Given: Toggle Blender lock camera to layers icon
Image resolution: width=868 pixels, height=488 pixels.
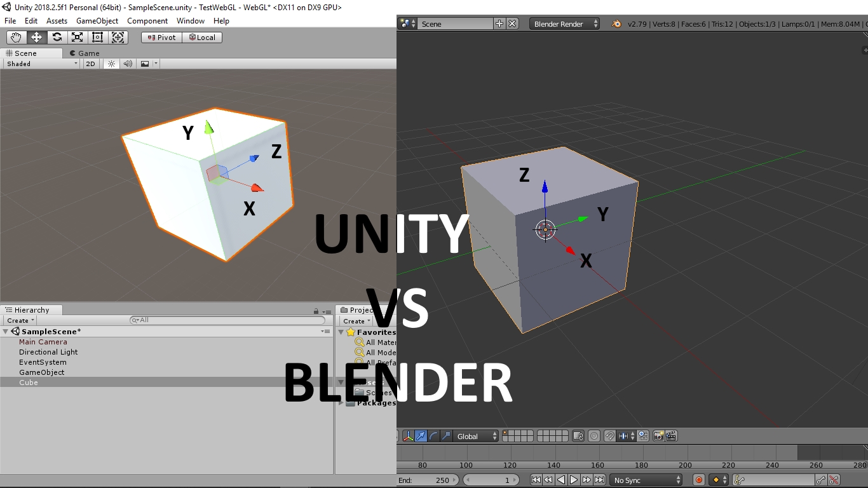Looking at the screenshot, I should pyautogui.click(x=578, y=436).
